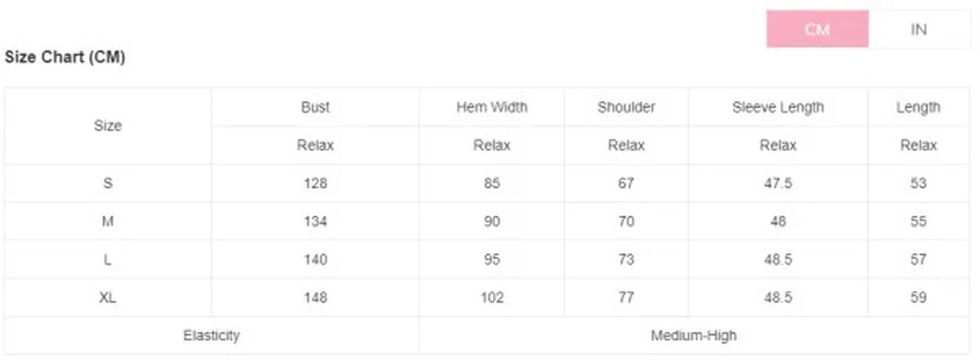This screenshot has height=360, width=980.
Task: Click bust value 128 for size S
Action: pos(315,183)
